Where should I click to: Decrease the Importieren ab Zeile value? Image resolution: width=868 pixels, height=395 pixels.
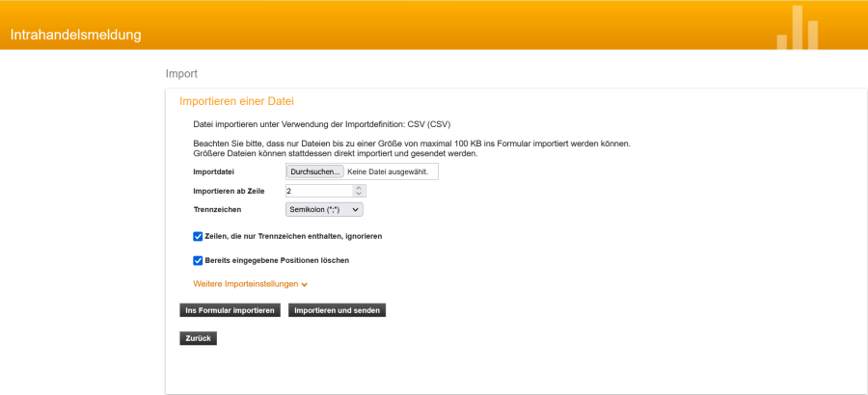pyautogui.click(x=359, y=194)
